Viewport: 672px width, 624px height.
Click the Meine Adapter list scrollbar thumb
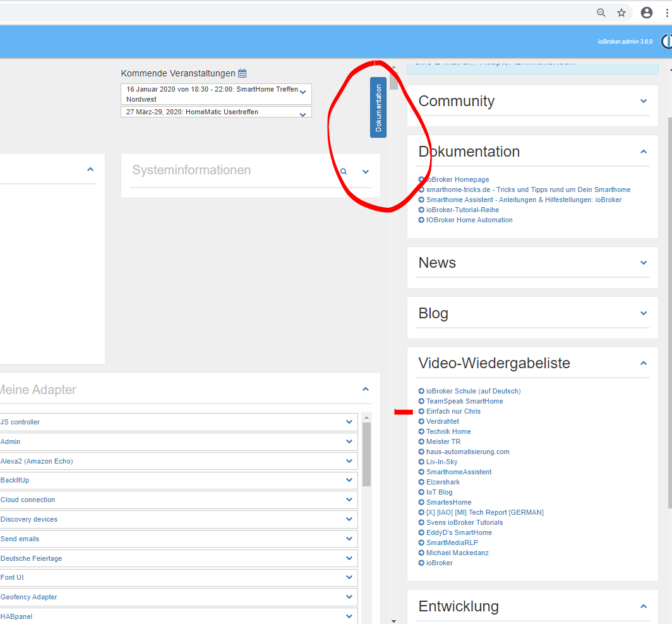pyautogui.click(x=366, y=454)
